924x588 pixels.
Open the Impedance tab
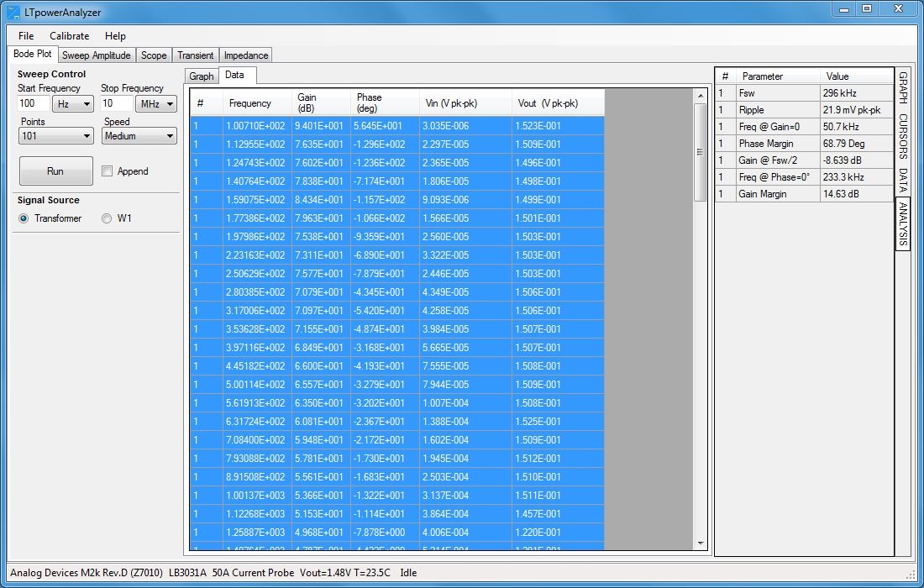click(x=246, y=55)
